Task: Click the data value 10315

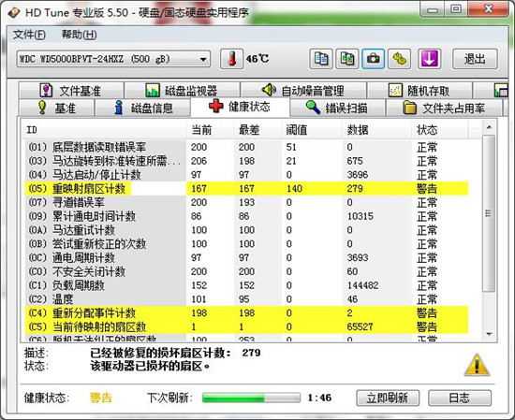Action: coord(360,216)
